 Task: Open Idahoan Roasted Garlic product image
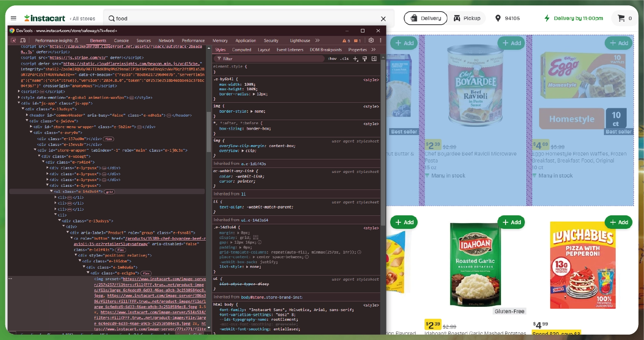(475, 265)
